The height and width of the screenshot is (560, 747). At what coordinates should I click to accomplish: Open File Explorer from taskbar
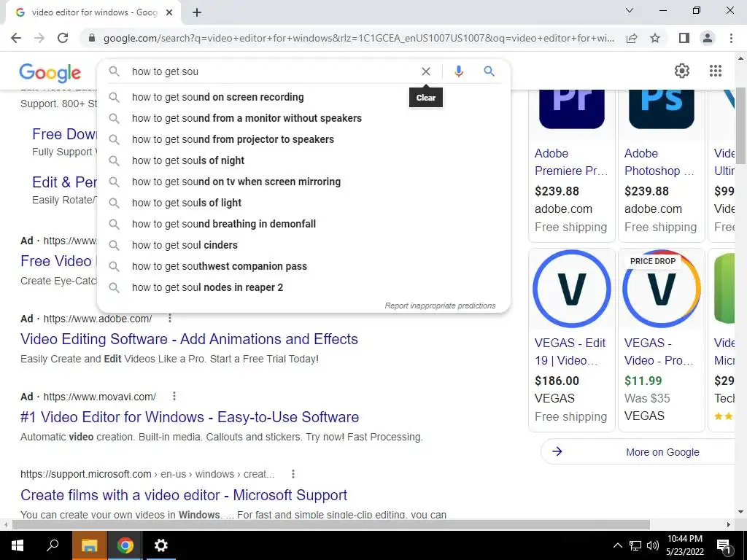(89, 545)
